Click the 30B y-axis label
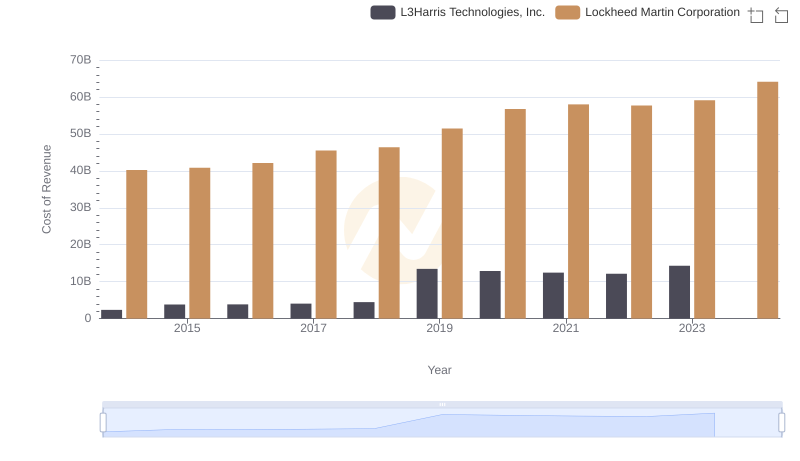Viewport: 800px width, 461px height. (x=81, y=208)
